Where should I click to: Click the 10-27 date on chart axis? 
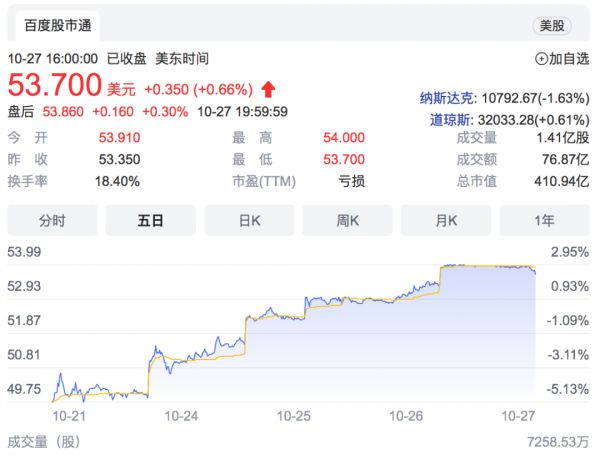[520, 414]
